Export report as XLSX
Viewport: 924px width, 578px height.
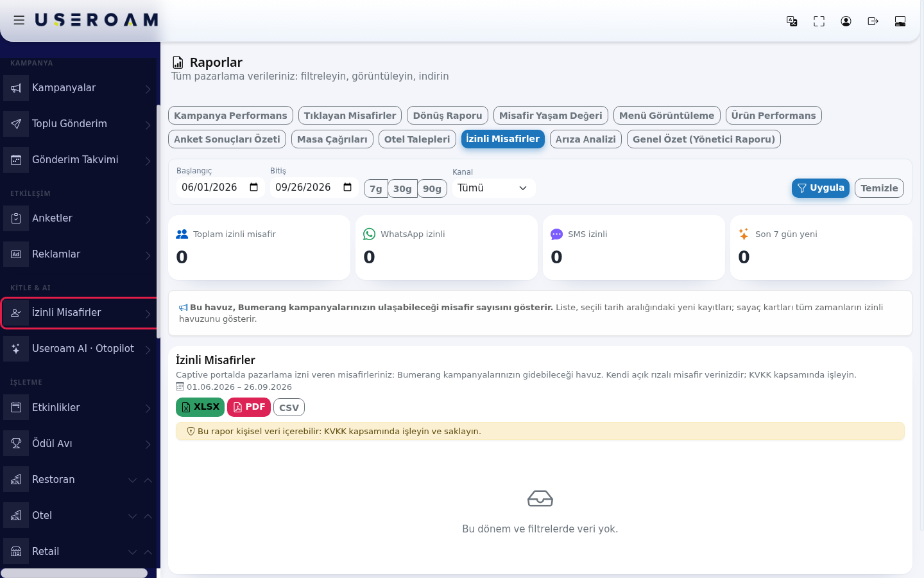200,407
